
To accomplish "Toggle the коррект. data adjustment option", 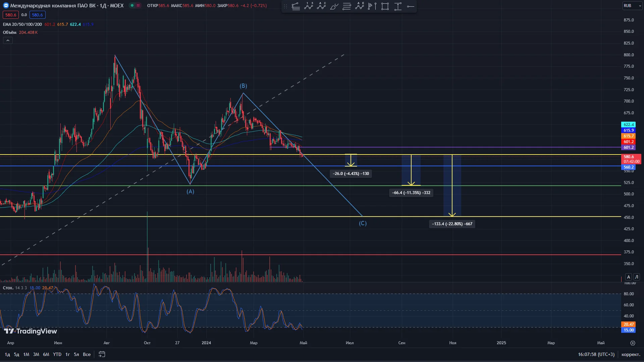I will (631, 354).
